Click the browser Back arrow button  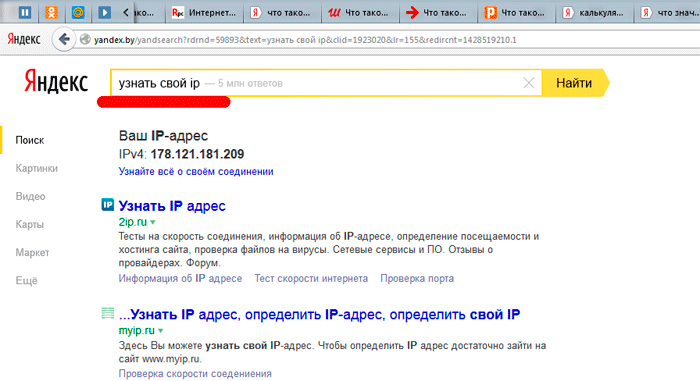[x=64, y=39]
